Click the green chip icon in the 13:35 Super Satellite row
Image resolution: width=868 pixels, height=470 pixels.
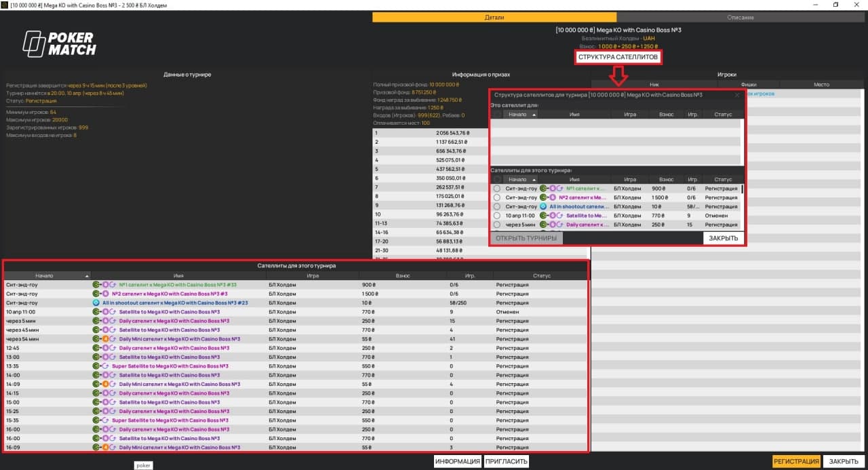pyautogui.click(x=96, y=366)
